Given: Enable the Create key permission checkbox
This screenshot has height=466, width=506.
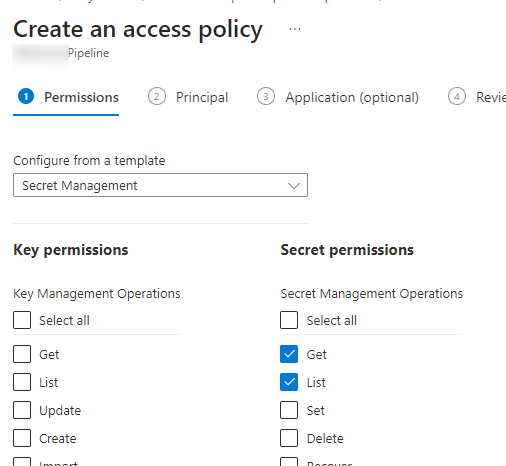Looking at the screenshot, I should (22, 438).
